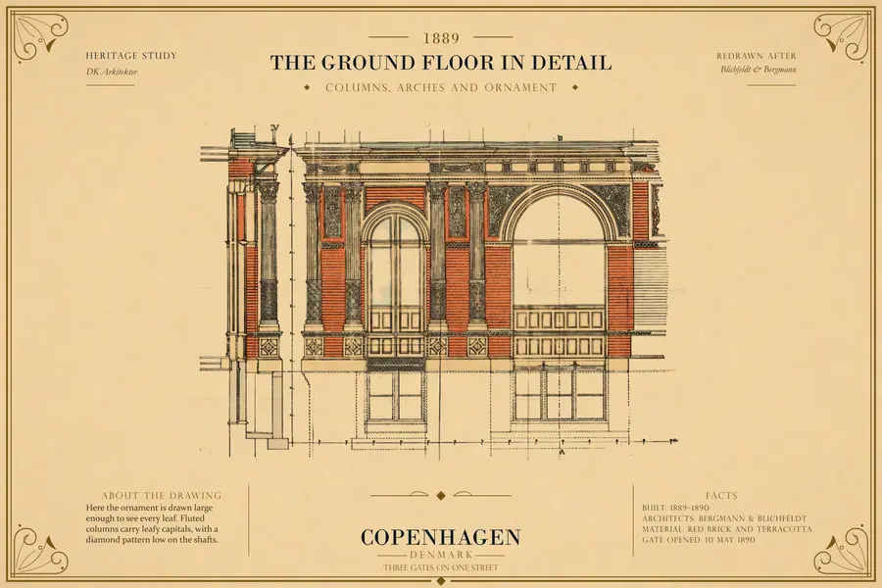
Task: Click the paragraph beginning "Here the ornament is drawn"
Action: 152,524
